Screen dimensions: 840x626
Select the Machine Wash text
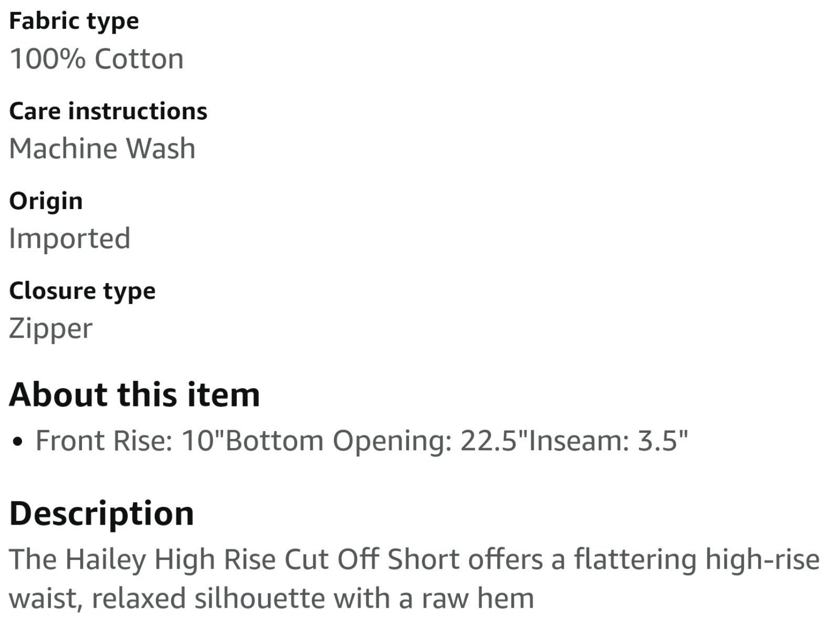[x=102, y=148]
